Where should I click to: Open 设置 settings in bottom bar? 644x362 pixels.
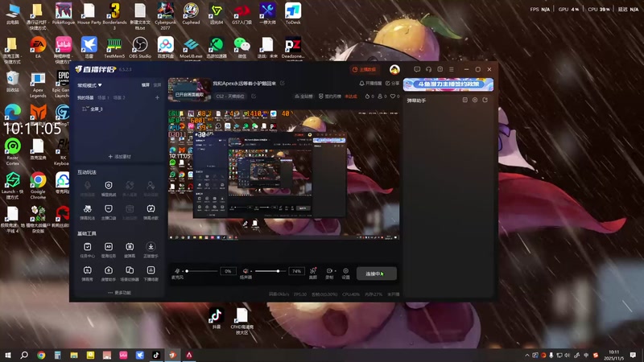pyautogui.click(x=346, y=273)
